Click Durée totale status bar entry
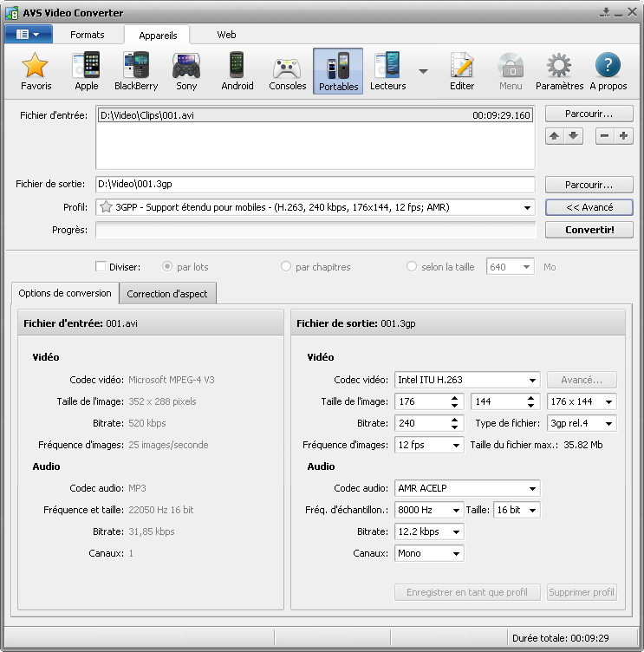This screenshot has height=652, width=644. coord(561,638)
